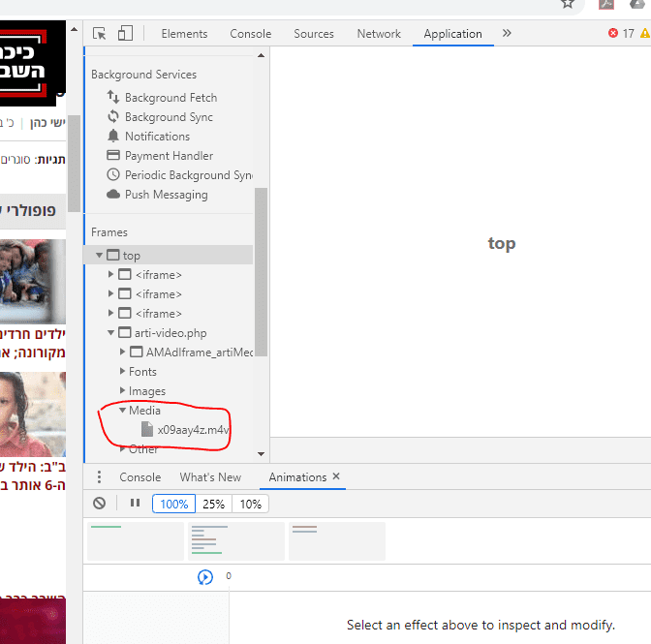
Task: Activate the inspect element picker icon
Action: (x=99, y=33)
